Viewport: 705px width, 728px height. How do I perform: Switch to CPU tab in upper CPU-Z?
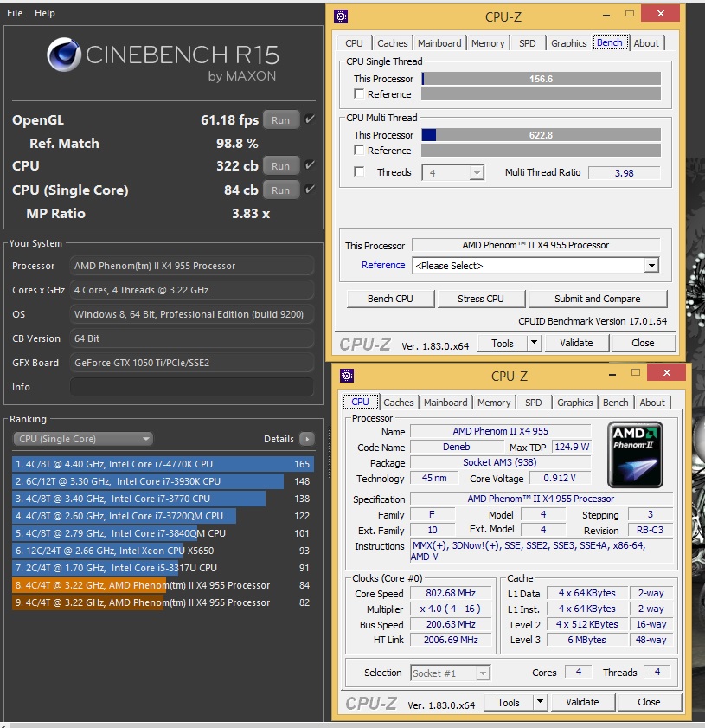pos(354,43)
